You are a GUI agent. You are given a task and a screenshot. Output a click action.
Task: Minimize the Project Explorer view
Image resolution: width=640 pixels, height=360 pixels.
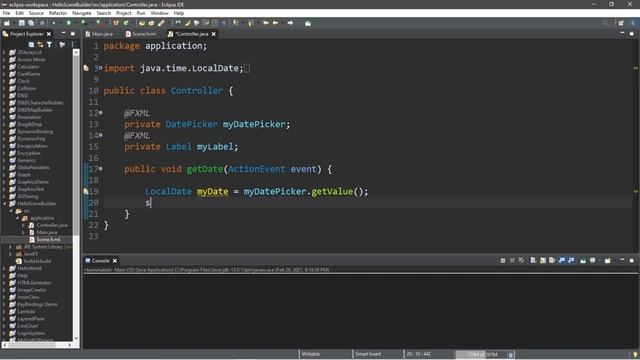[63, 33]
